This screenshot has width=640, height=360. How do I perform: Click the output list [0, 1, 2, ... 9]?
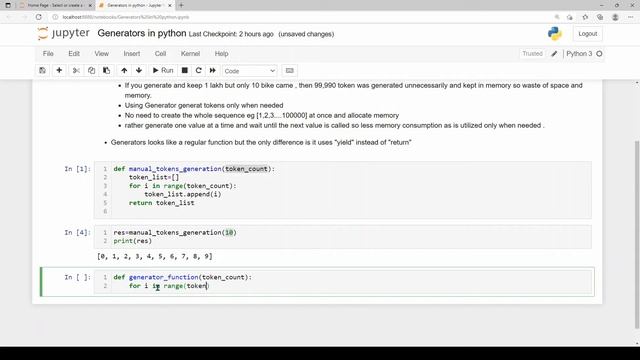pyautogui.click(x=155, y=256)
